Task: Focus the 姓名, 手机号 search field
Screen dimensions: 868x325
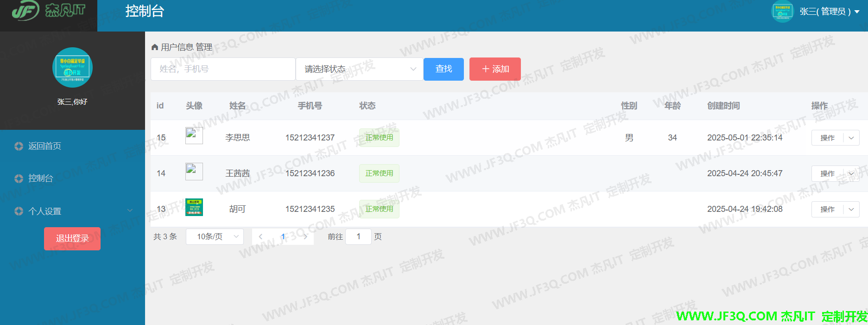Action: tap(223, 69)
